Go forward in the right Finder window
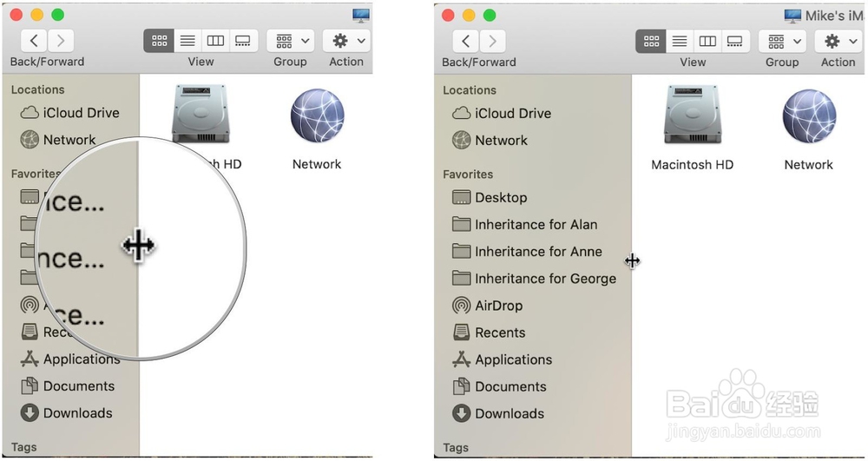The image size is (868, 461). (493, 41)
